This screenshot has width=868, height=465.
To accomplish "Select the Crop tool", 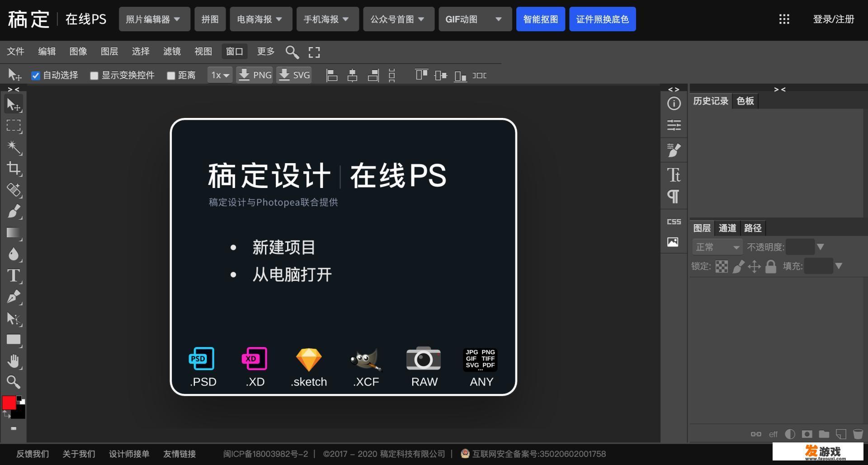I will 14,168.
